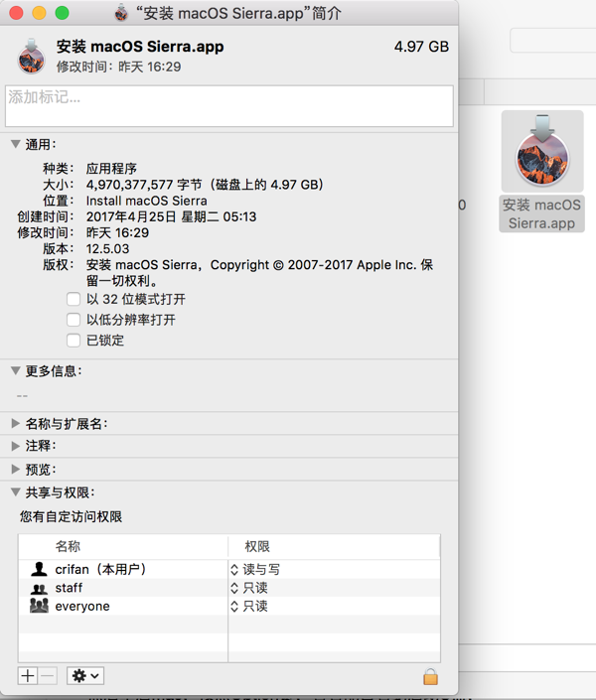The image size is (596, 700).
Task: Toggle the 已锁定 checkbox
Action: tap(74, 341)
